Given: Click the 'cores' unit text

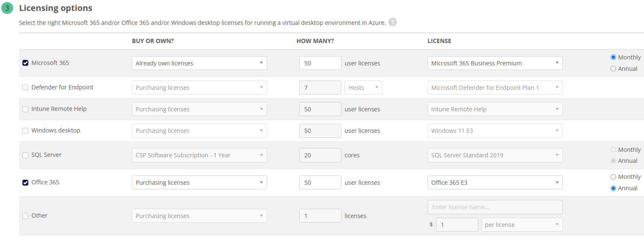Looking at the screenshot, I should [x=352, y=155].
